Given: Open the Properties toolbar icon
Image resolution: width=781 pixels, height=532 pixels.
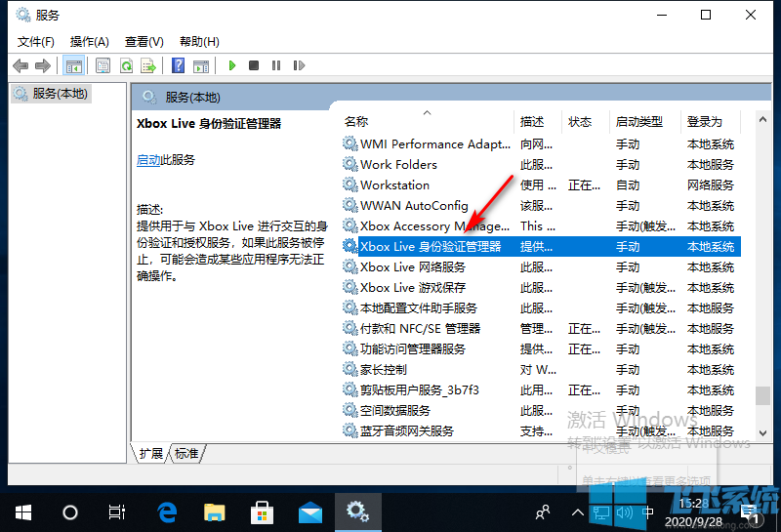Looking at the screenshot, I should coord(103,65).
